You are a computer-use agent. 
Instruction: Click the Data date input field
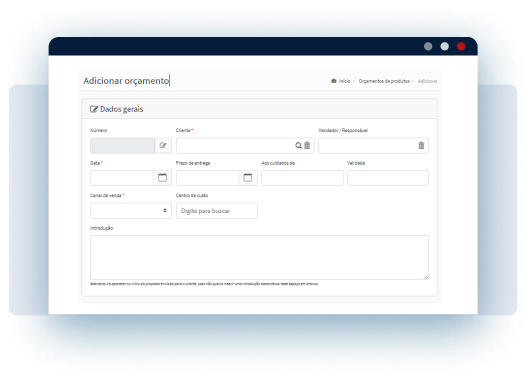(122, 178)
